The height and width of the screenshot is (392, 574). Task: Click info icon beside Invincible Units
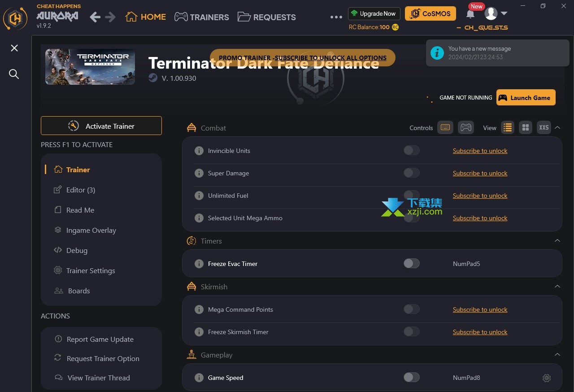tap(199, 151)
